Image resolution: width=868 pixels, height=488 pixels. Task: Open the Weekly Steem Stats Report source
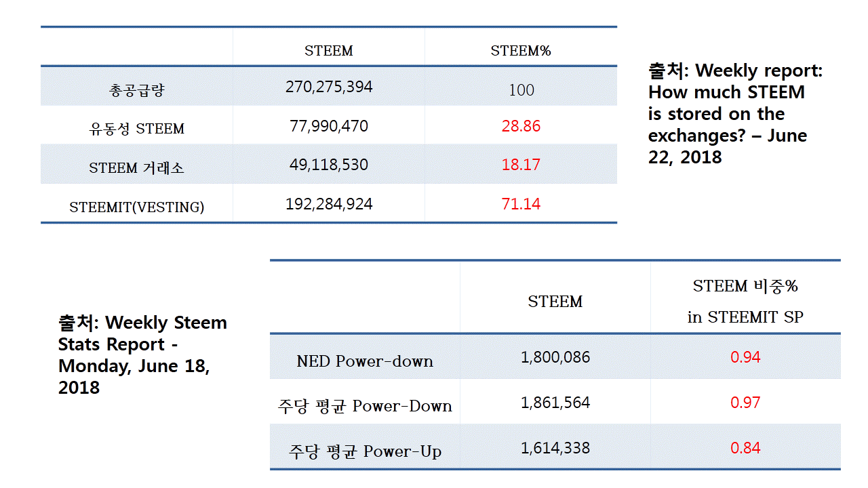[x=142, y=355]
